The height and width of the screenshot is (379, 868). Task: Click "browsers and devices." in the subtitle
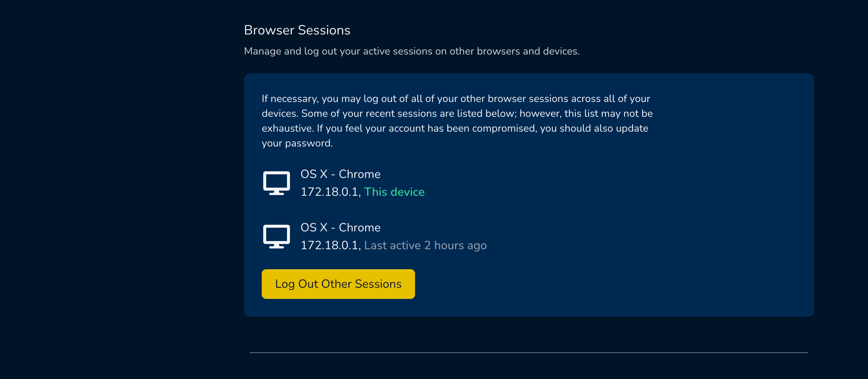click(528, 51)
